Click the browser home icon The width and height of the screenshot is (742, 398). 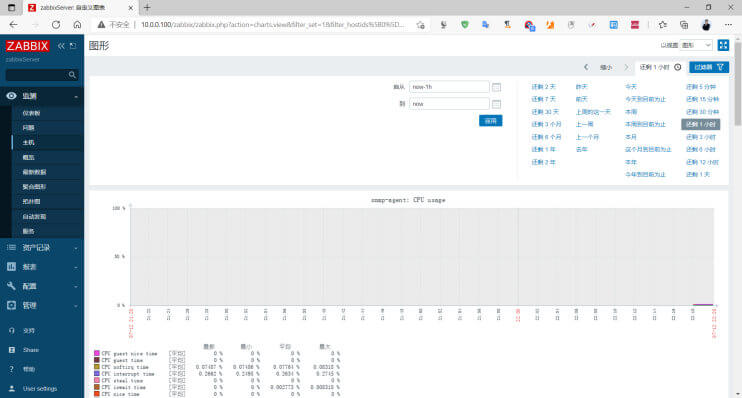point(77,25)
